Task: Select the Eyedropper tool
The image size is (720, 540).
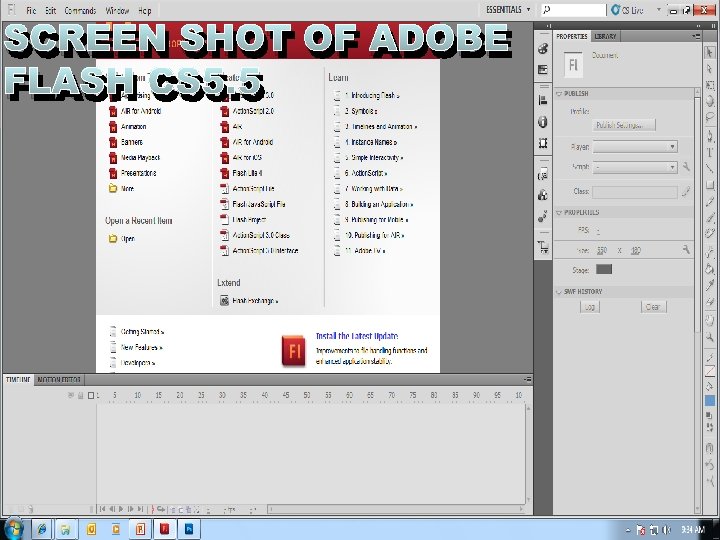Action: [x=710, y=285]
